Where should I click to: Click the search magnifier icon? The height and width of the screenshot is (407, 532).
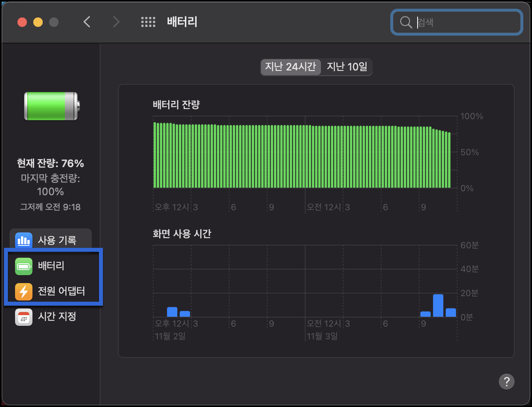pos(406,22)
